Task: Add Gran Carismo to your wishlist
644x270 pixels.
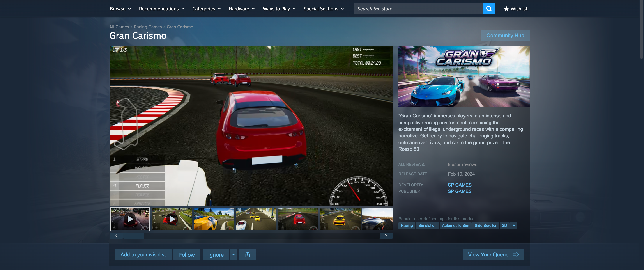Action: tap(143, 254)
